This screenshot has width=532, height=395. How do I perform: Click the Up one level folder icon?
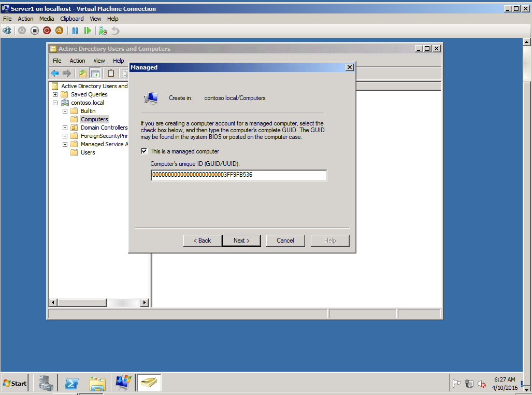[82, 73]
